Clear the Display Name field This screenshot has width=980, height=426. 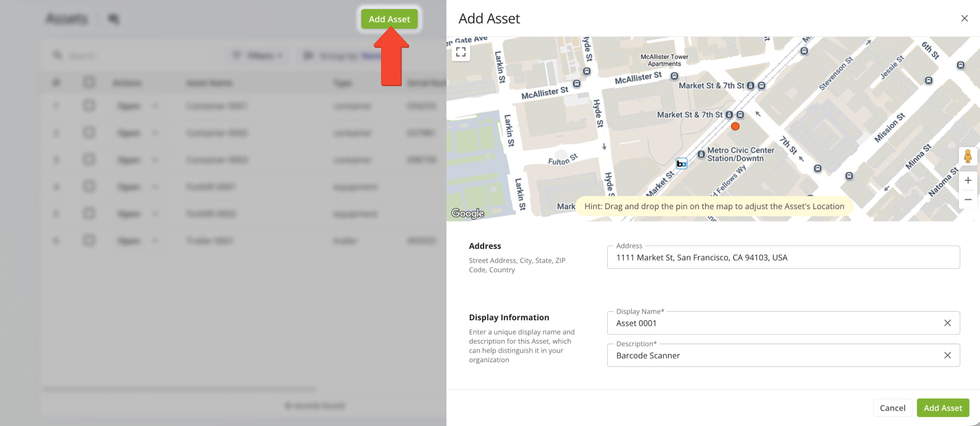947,323
